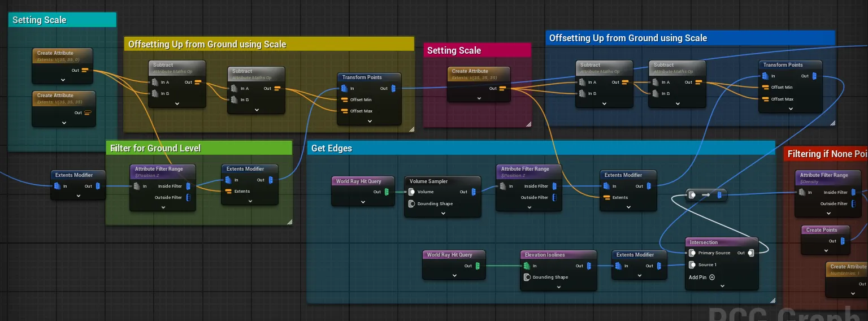
Task: Add a pin to the Intersection node
Action: 702,277
